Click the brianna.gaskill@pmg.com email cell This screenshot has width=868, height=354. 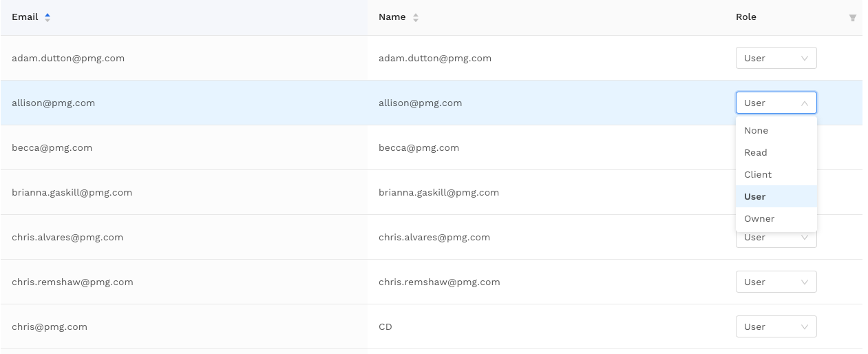pos(72,192)
